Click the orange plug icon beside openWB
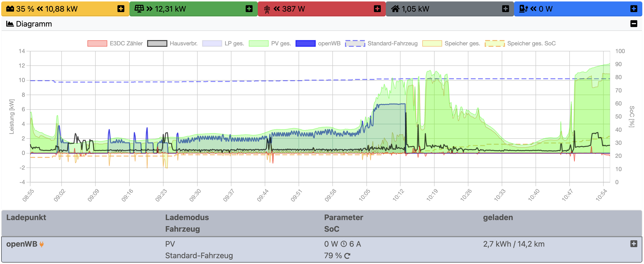The image size is (644, 264). 42,244
